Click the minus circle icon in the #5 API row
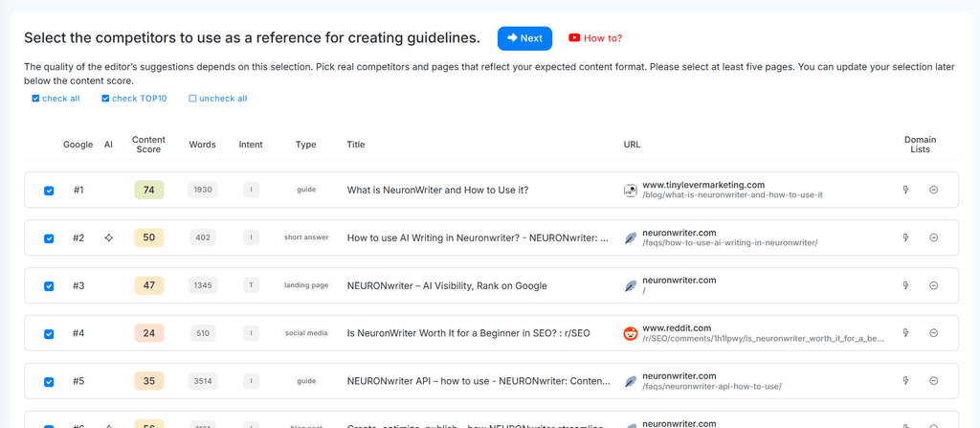This screenshot has width=980, height=428. pyautogui.click(x=934, y=380)
